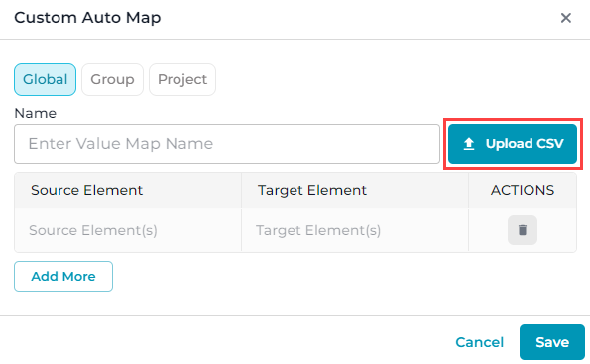Image resolution: width=590 pixels, height=364 pixels.
Task: Select the Global scope tab
Action: tap(46, 79)
